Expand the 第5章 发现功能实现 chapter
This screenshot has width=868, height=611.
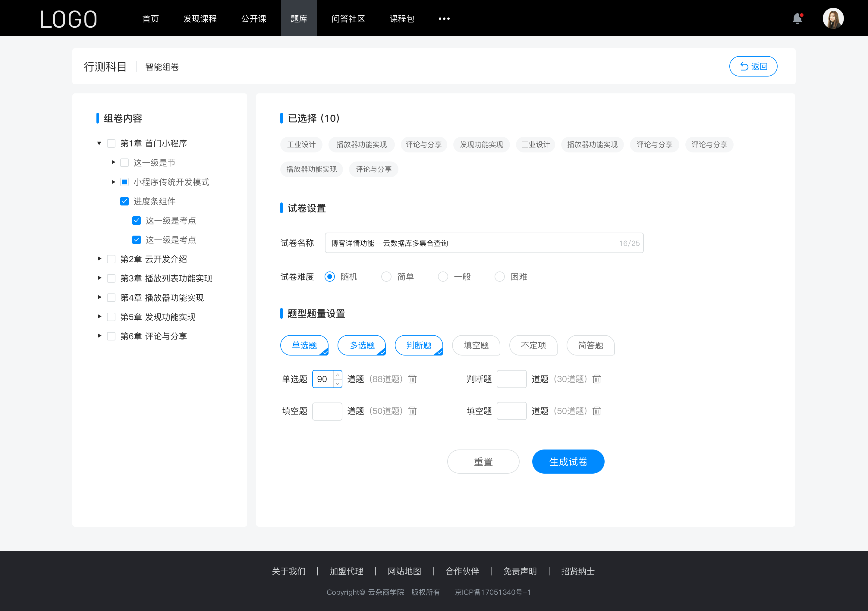click(97, 317)
